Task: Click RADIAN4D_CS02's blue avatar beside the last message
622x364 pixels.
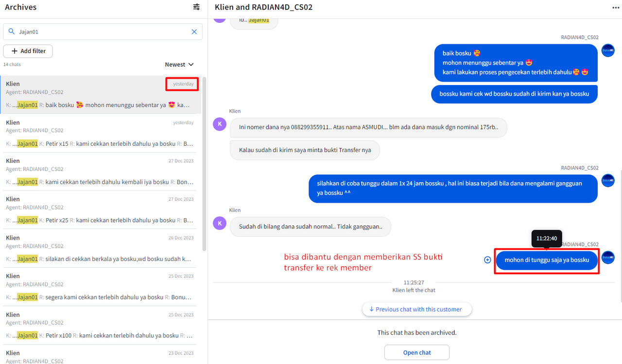Action: pyautogui.click(x=608, y=257)
